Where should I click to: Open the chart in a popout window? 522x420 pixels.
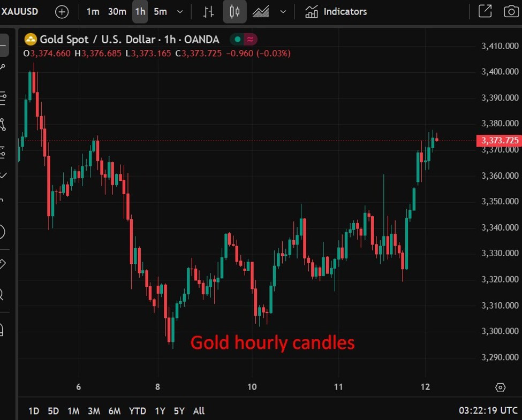tap(485, 11)
